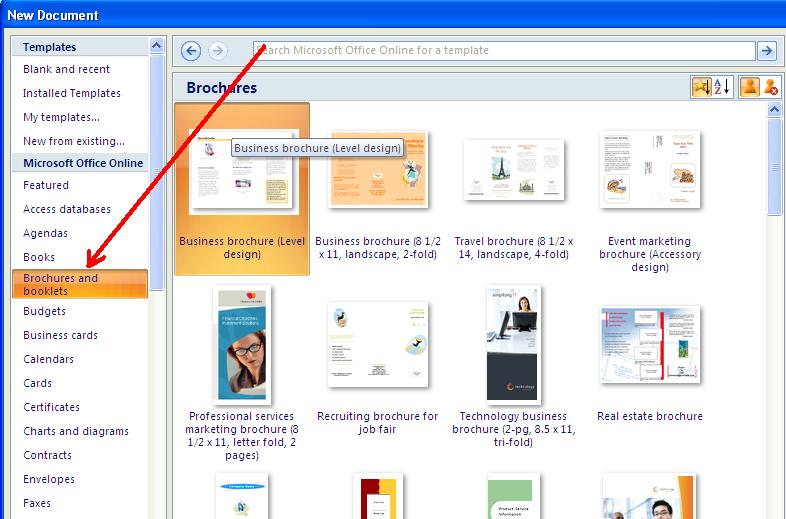
Task: Open the Contracts category
Action: (47, 456)
